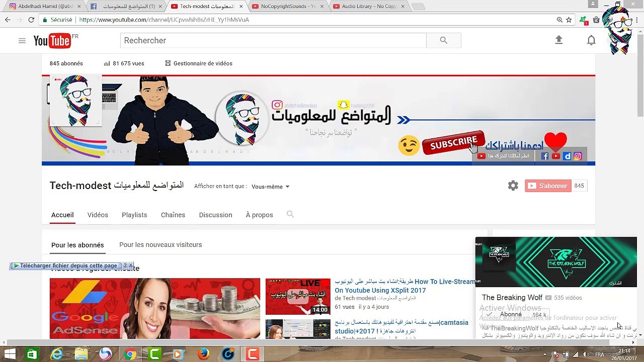Screen dimensions: 644x362
Task: Open the Chaînes tab
Action: click(x=173, y=215)
